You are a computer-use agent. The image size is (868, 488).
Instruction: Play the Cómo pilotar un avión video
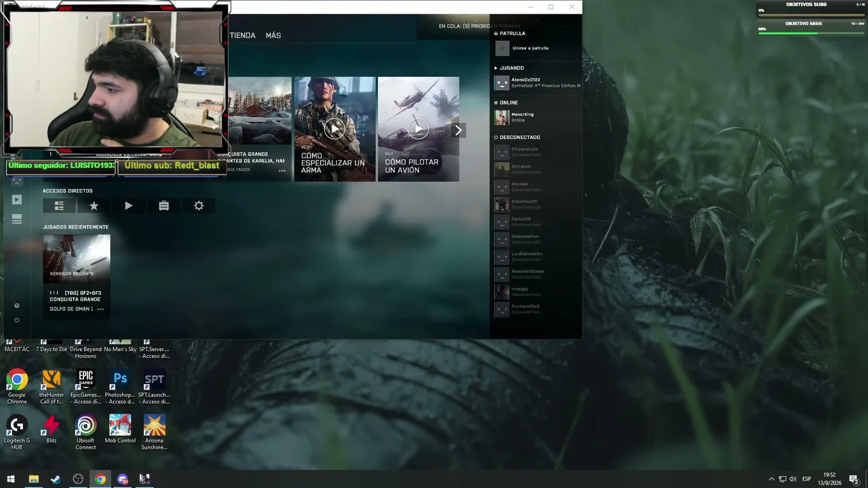point(418,129)
